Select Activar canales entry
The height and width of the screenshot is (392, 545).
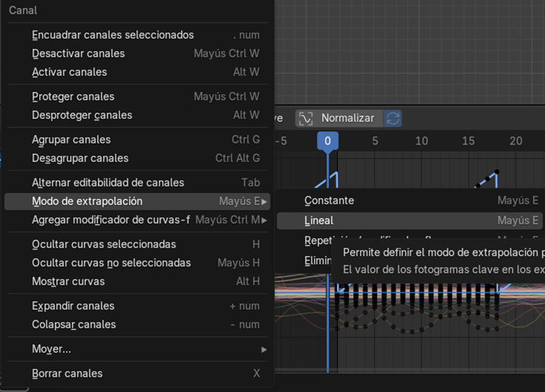point(138,72)
